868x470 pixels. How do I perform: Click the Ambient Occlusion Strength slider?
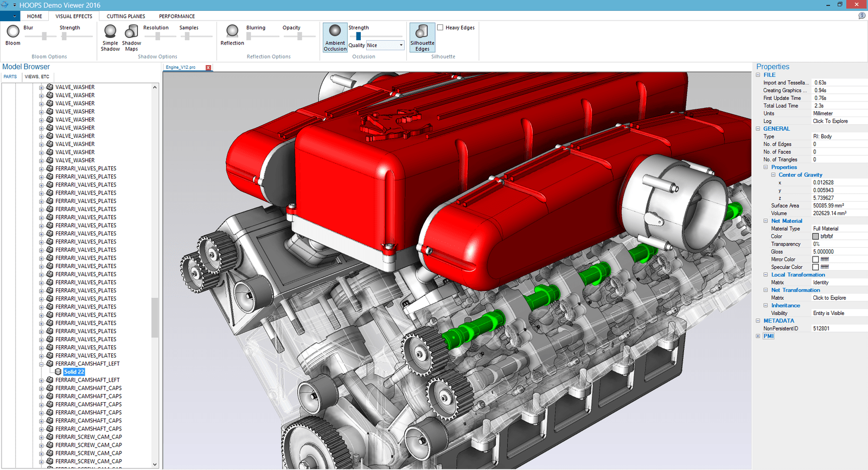pos(359,36)
